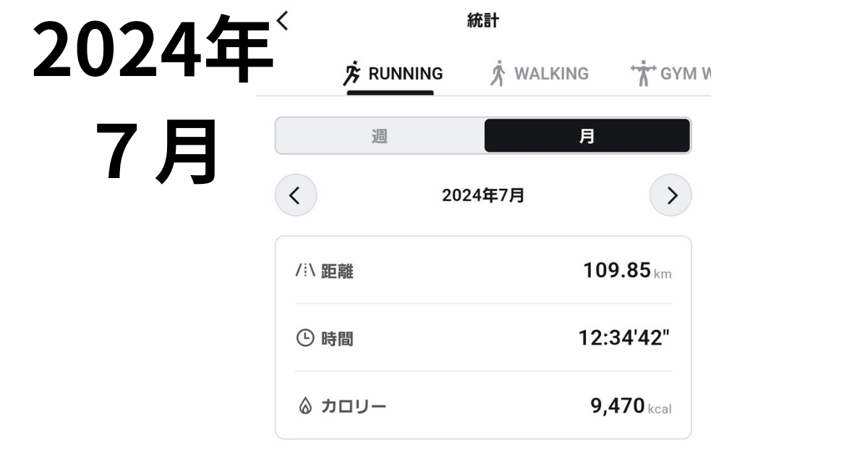Image resolution: width=868 pixels, height=456 pixels.
Task: Select the カロリー calories row
Action: pos(482,406)
